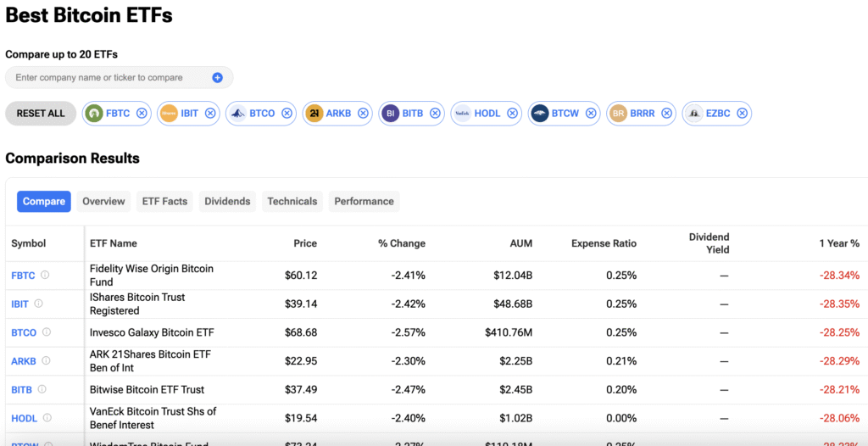
Task: Click the ARKB 21Shares logo icon
Action: [314, 114]
